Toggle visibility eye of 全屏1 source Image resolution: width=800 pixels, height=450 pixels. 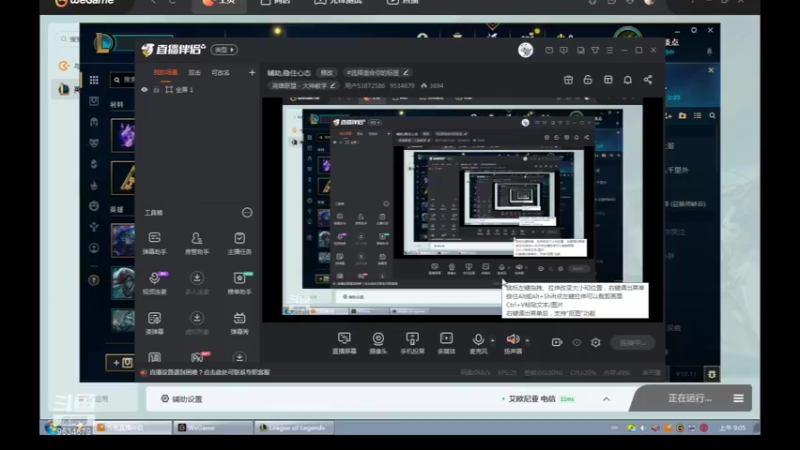tap(144, 90)
